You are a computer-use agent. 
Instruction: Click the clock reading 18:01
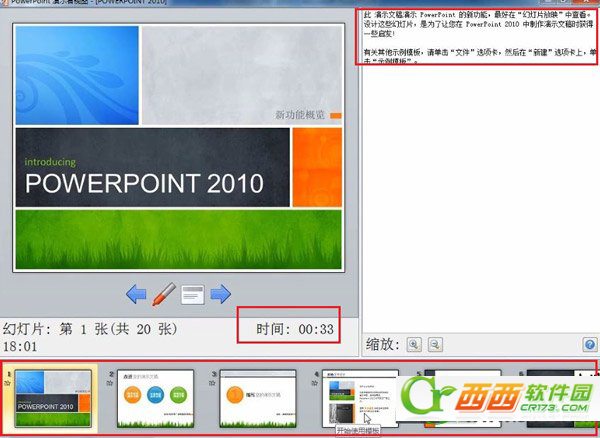pos(20,347)
